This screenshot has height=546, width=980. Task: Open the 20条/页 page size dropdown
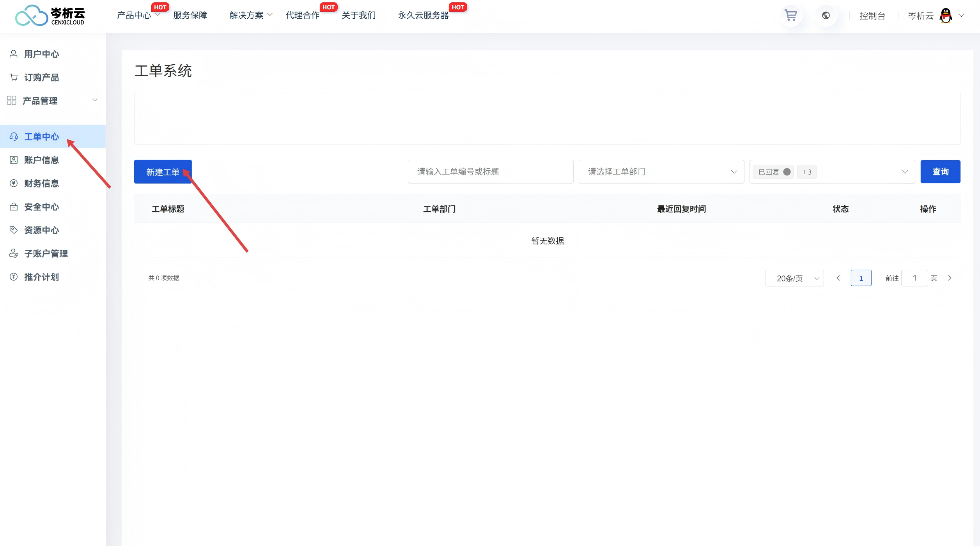point(794,278)
